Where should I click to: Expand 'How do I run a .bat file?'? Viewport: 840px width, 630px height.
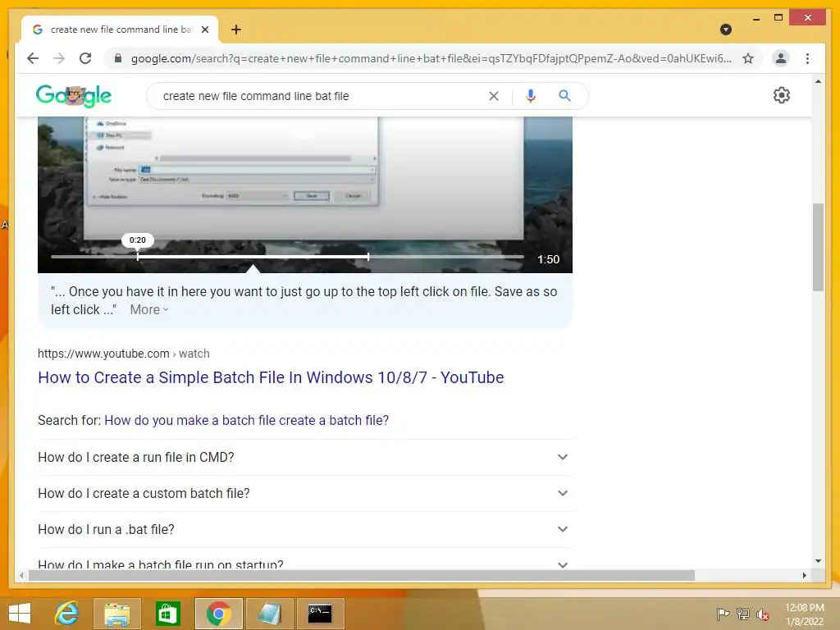tap(304, 529)
